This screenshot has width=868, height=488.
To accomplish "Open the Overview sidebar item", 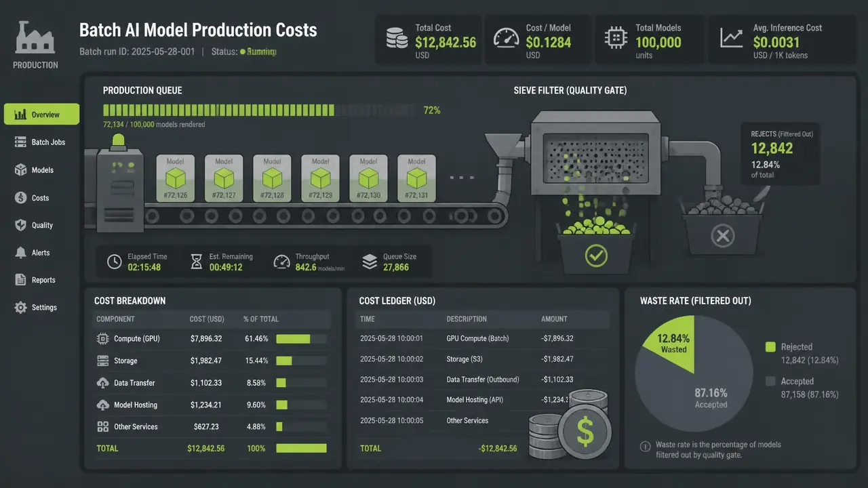I will (41, 115).
